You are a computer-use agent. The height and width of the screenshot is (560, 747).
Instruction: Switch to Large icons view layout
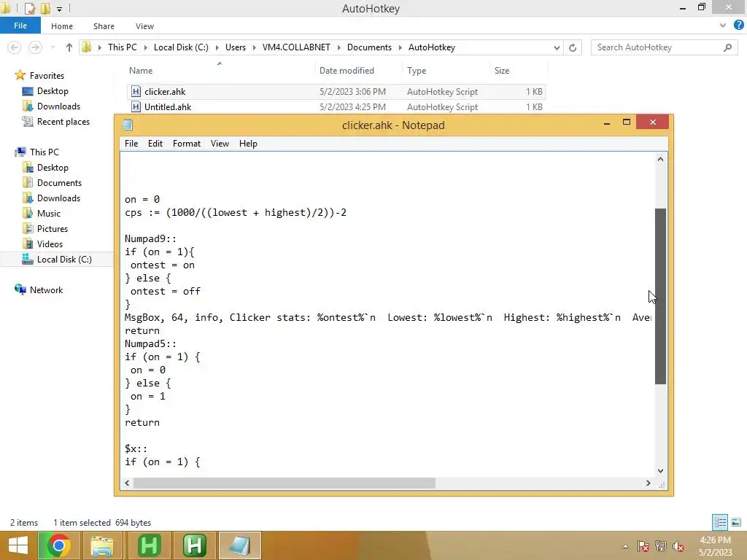point(736,522)
